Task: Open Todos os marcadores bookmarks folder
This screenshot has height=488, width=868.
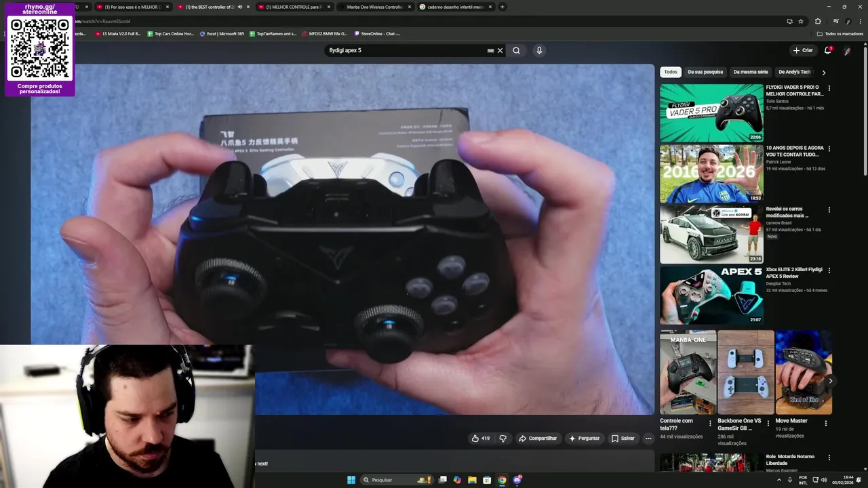Action: [840, 33]
